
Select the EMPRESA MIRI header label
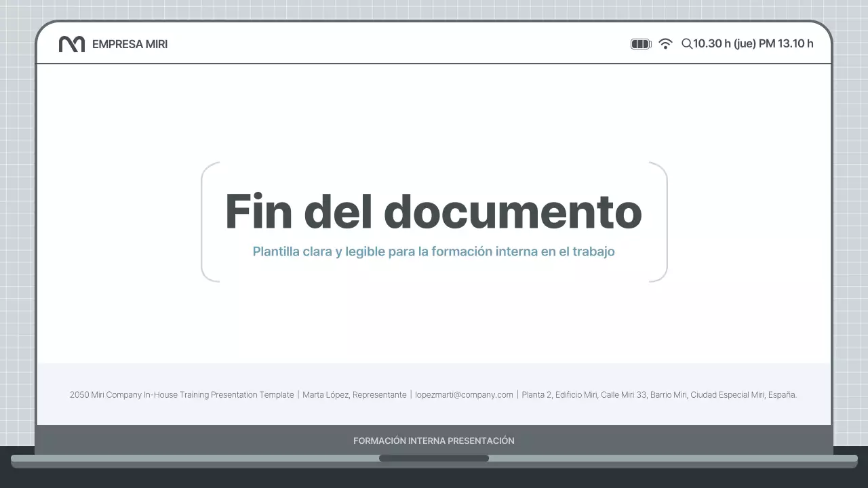tap(130, 44)
